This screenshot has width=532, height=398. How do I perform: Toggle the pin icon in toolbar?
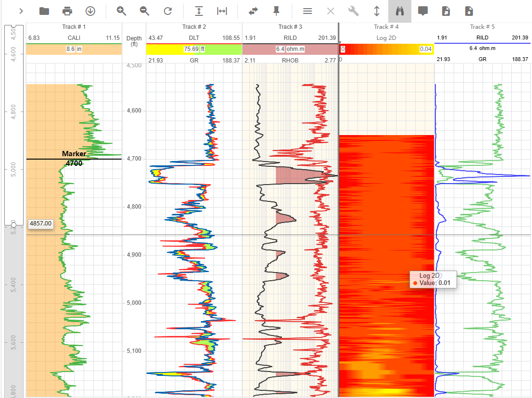pyautogui.click(x=276, y=11)
